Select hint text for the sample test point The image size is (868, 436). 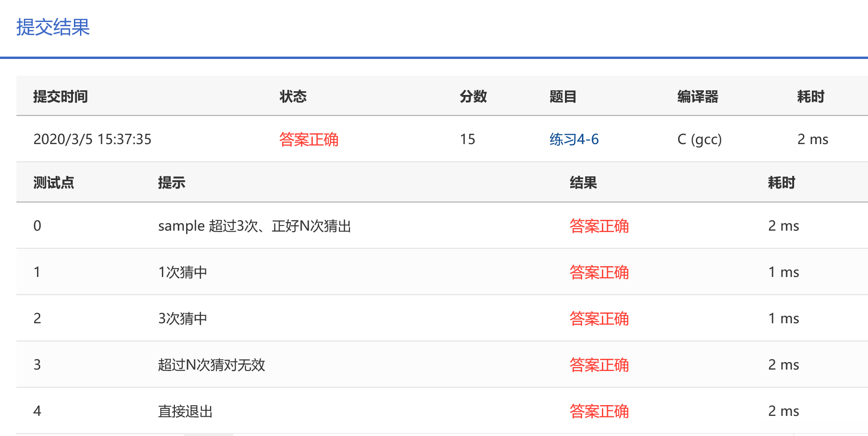254,226
